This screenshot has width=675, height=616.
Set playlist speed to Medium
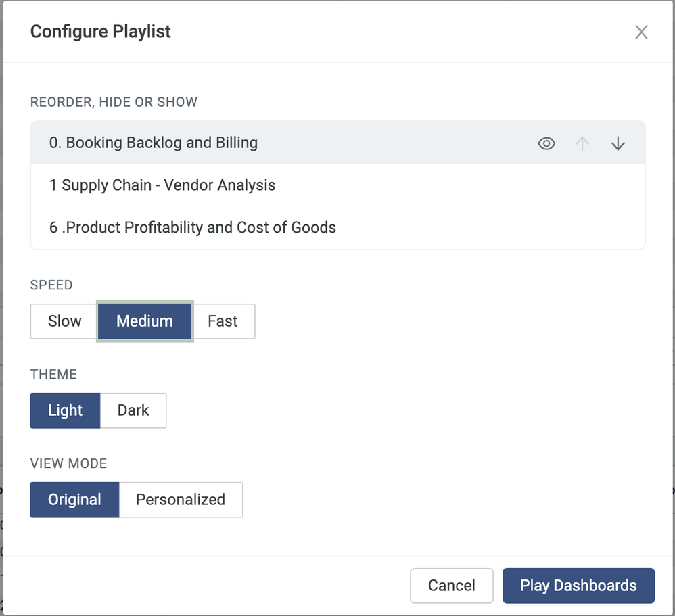click(x=145, y=321)
